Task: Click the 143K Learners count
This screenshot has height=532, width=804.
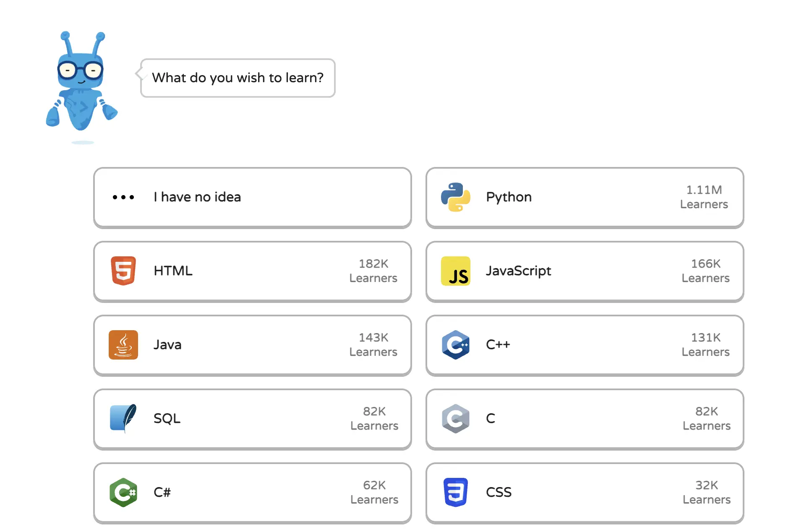Action: (373, 345)
